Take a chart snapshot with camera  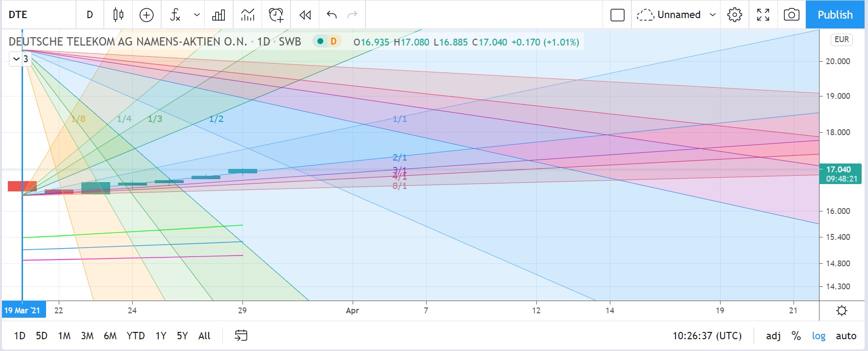click(x=792, y=15)
